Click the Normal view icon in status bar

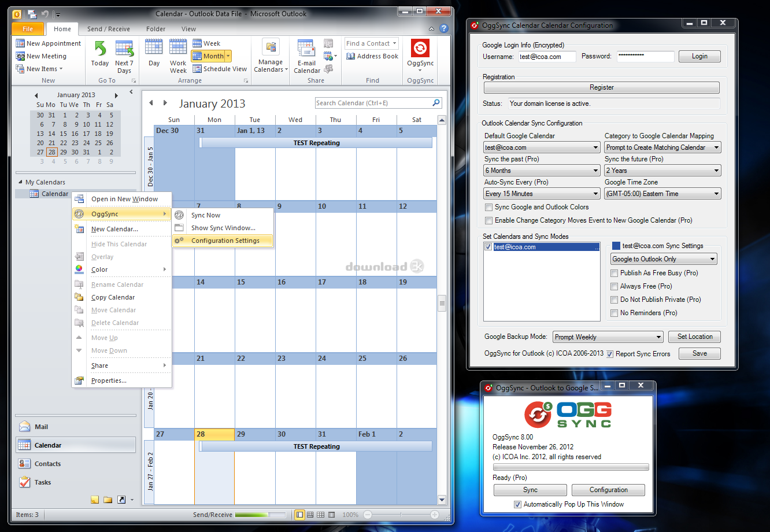299,515
